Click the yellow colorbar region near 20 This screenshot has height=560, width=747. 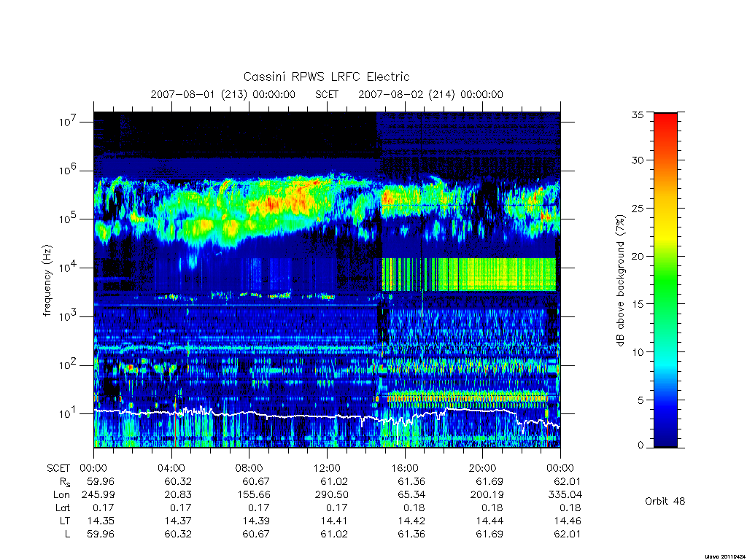[665, 256]
